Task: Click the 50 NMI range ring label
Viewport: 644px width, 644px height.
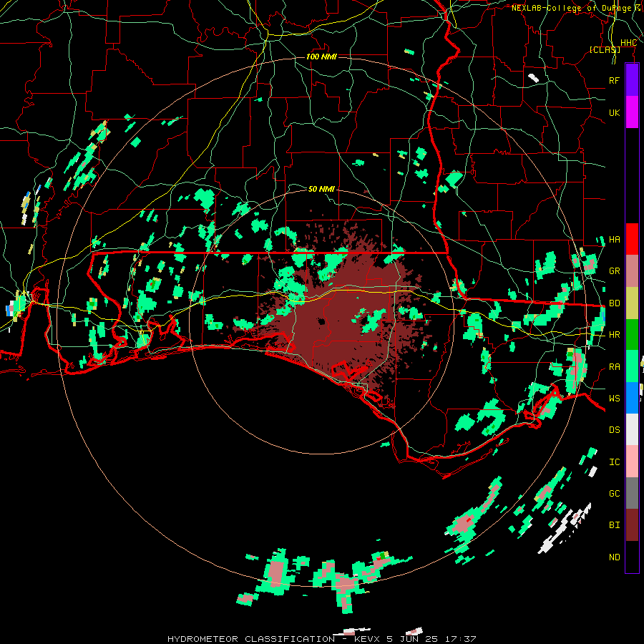Action: [x=321, y=189]
